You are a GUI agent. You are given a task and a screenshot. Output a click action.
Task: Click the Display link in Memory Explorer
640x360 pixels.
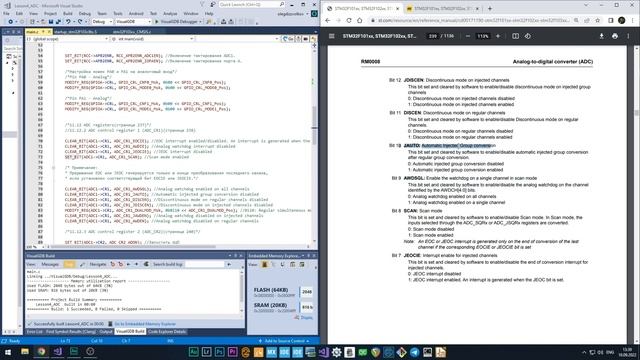(x=307, y=317)
